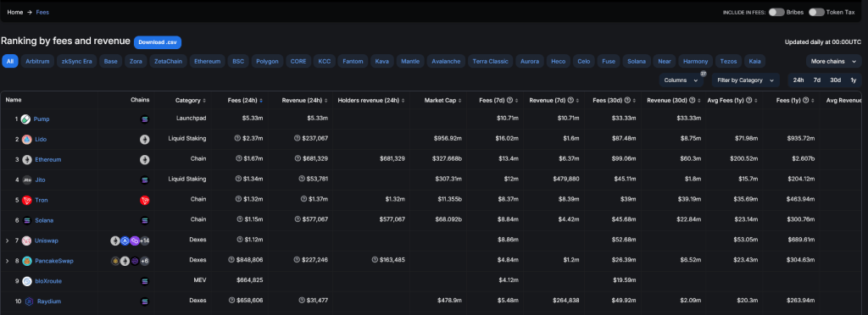The height and width of the screenshot is (315, 868).
Task: Click the Jito protocol logo icon
Action: pos(26,180)
